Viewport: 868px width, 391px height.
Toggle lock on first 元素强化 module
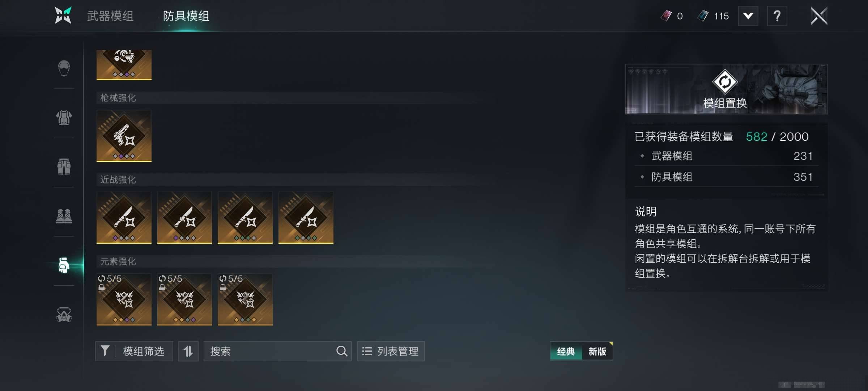[102, 288]
